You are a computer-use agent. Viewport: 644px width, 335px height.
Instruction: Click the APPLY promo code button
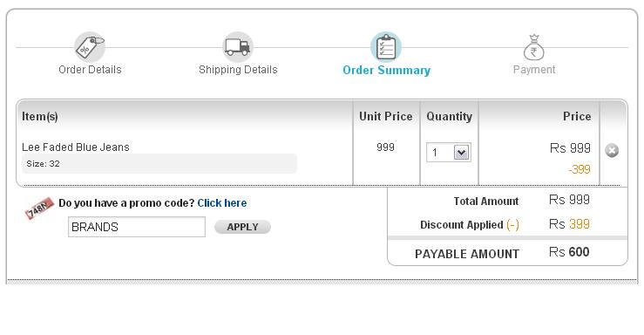pos(242,227)
